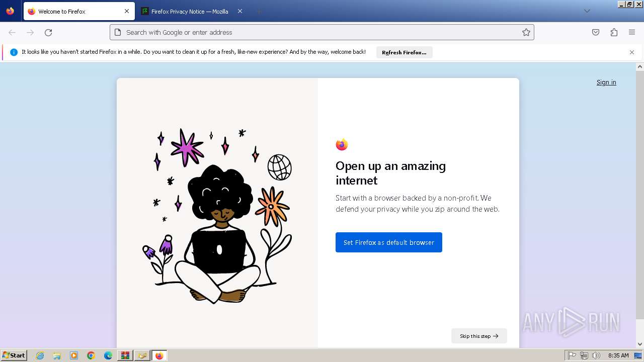This screenshot has height=362, width=644.
Task: Click the network icon in system tray
Action: click(584, 355)
